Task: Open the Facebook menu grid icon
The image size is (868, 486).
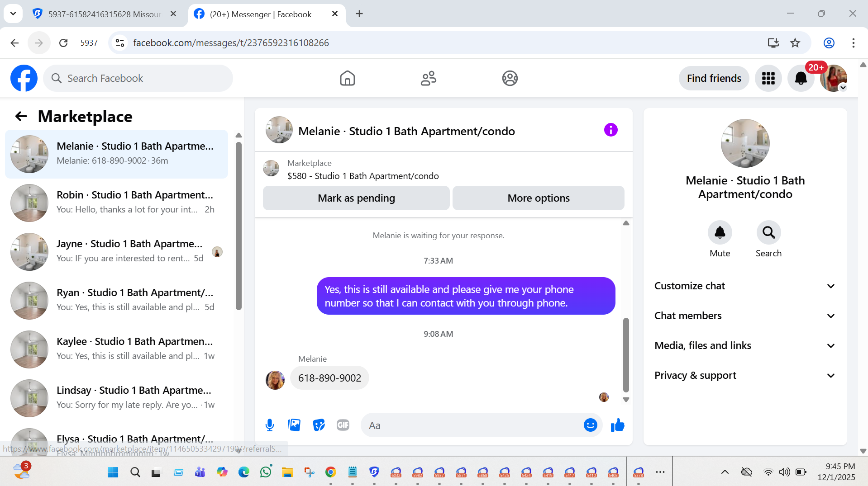Action: (768, 78)
